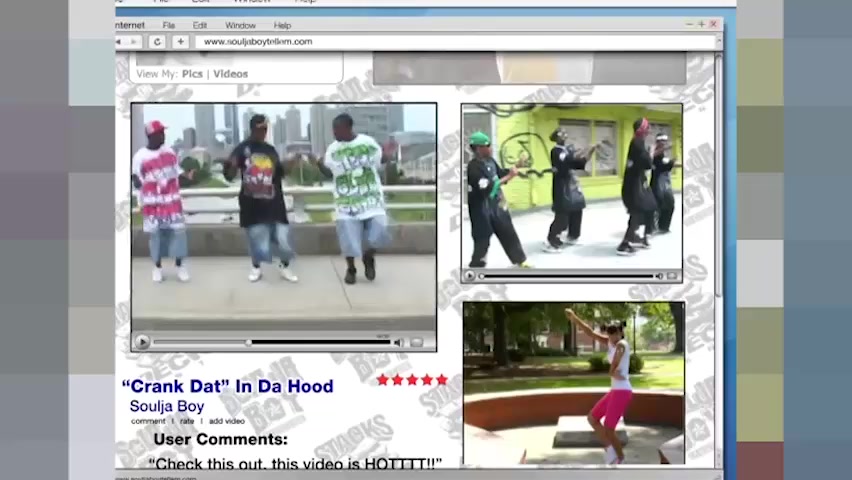Click the rate link under Soulja Boy
Image resolution: width=852 pixels, height=480 pixels.
click(x=187, y=421)
